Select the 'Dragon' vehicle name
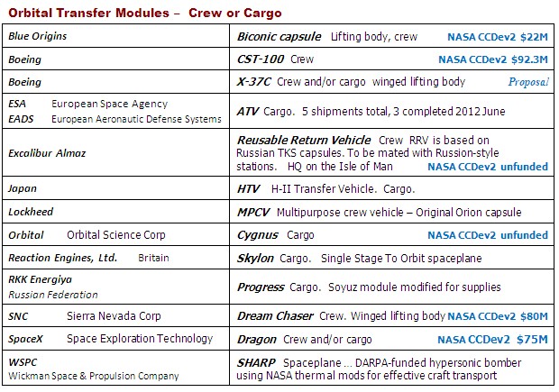 tap(259, 339)
